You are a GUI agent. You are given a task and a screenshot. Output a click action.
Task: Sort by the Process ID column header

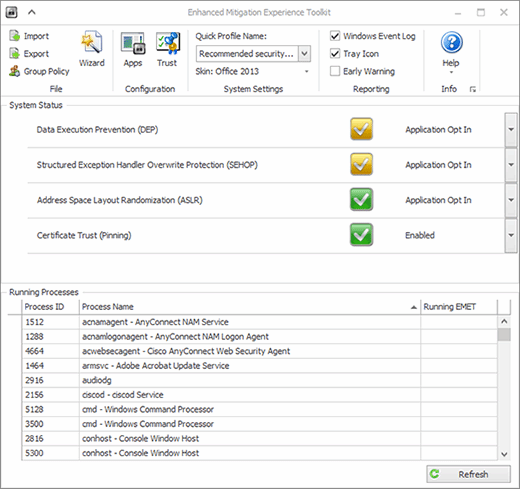[51, 307]
